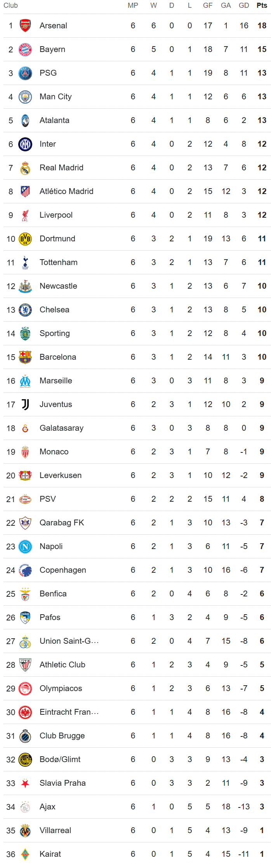The width and height of the screenshot is (271, 868).
Task: Click the Inter club logo
Action: [25, 144]
